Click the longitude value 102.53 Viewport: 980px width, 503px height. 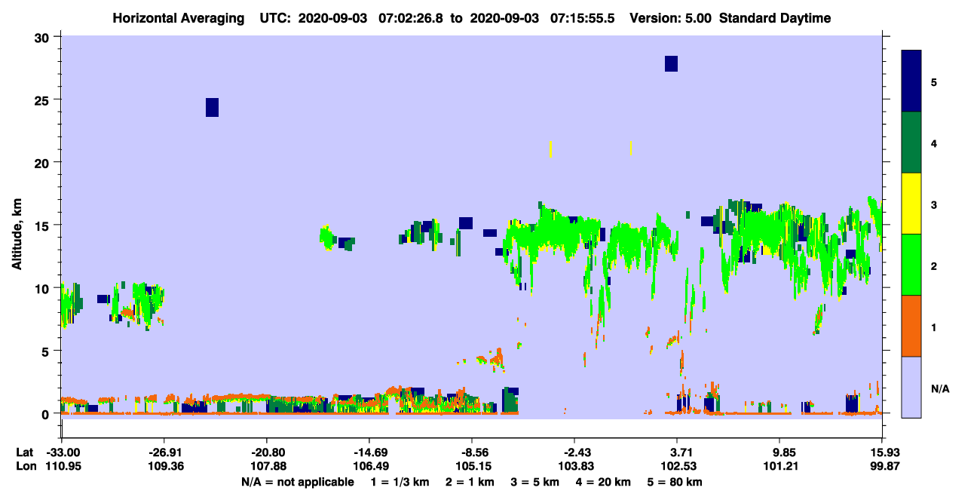pos(678,466)
